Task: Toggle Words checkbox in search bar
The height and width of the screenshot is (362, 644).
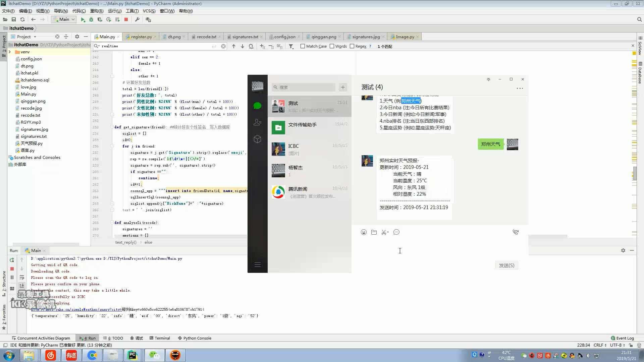Action: (332, 46)
